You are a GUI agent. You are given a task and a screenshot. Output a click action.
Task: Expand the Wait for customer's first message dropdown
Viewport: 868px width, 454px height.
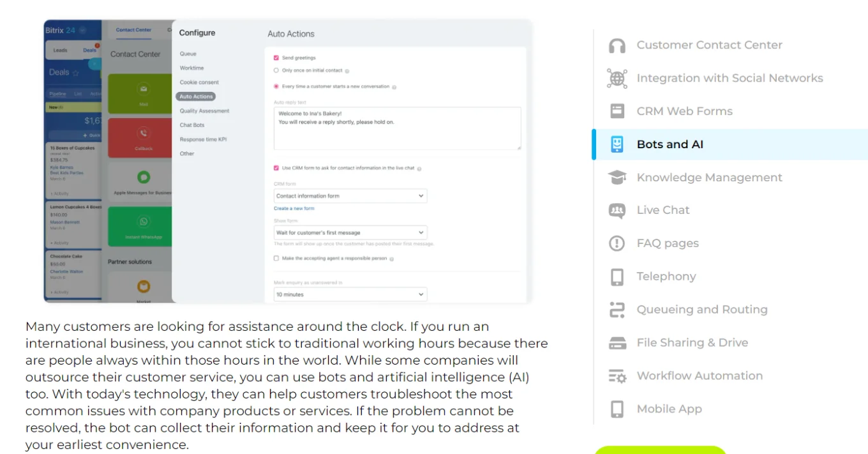(x=350, y=232)
